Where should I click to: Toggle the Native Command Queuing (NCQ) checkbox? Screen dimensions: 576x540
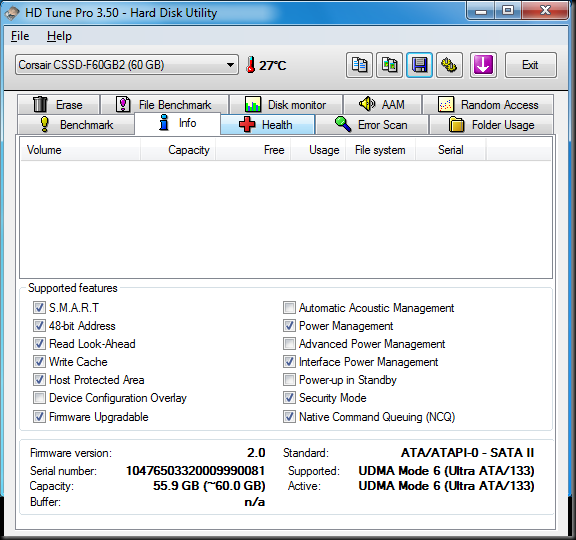coord(289,417)
